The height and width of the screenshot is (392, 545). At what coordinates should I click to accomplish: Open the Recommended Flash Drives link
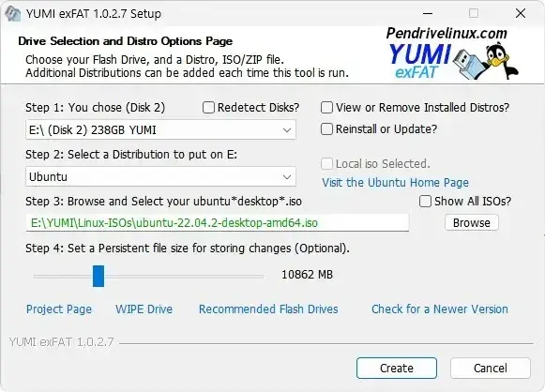pyautogui.click(x=268, y=309)
